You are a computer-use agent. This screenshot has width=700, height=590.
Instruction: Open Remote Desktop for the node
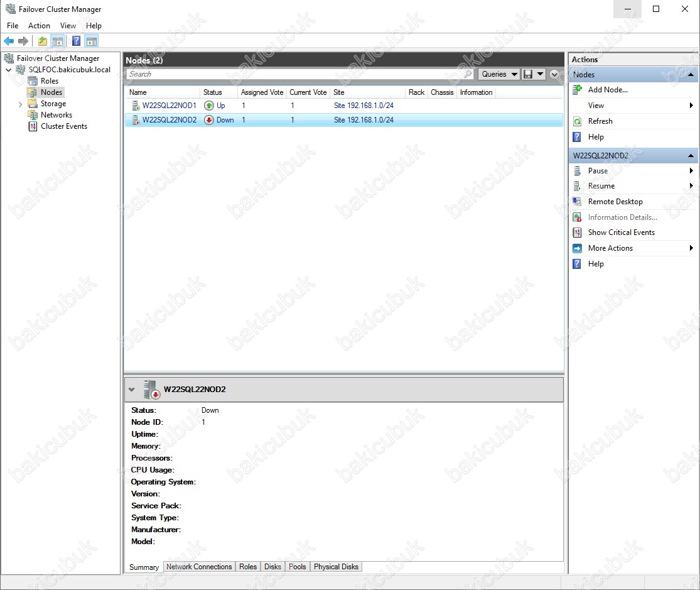615,202
